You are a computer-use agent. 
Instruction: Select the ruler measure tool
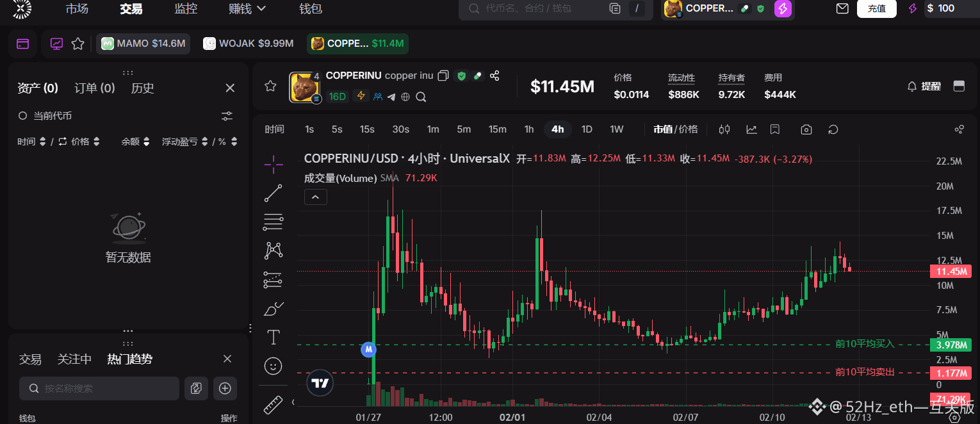pyautogui.click(x=274, y=405)
